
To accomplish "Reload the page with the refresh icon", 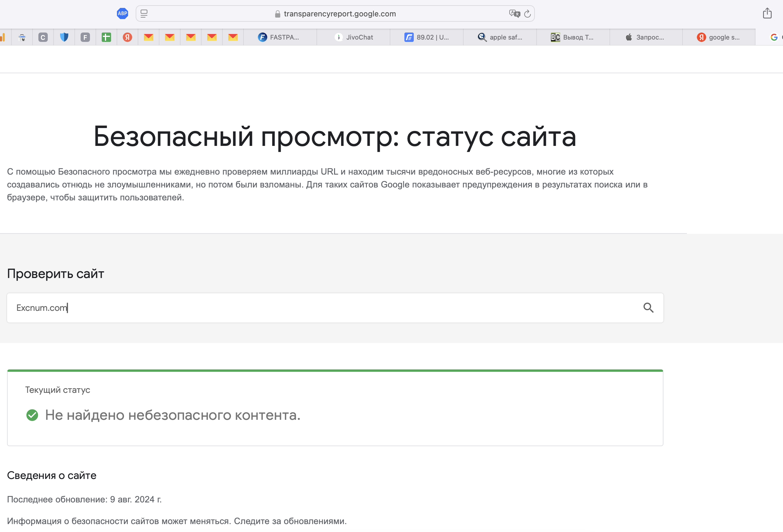I will click(527, 14).
